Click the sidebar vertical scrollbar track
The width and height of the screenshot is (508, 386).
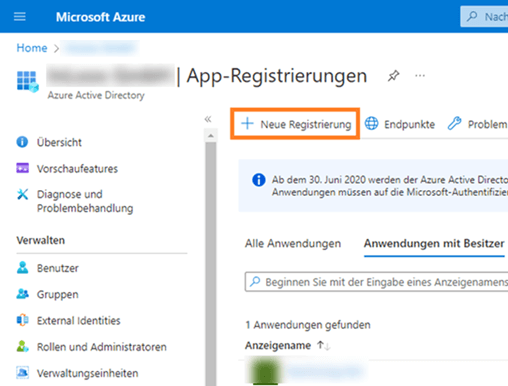[211, 263]
